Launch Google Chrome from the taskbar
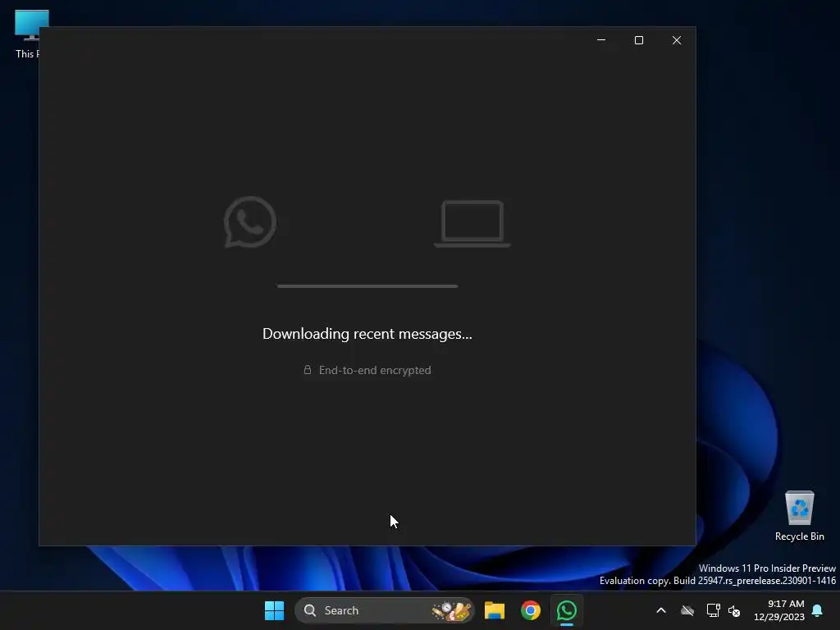 point(531,610)
